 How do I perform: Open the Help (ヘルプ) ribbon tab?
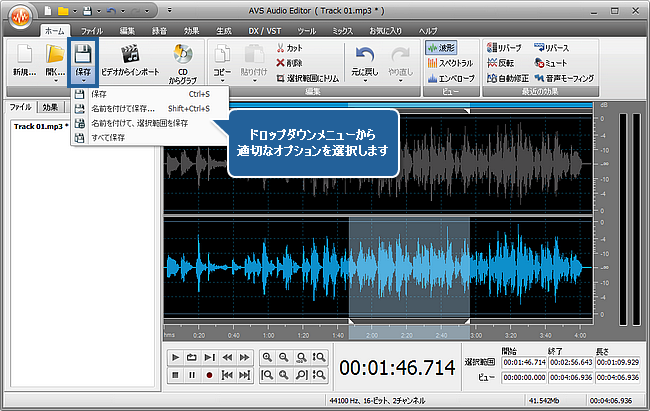coord(428,31)
